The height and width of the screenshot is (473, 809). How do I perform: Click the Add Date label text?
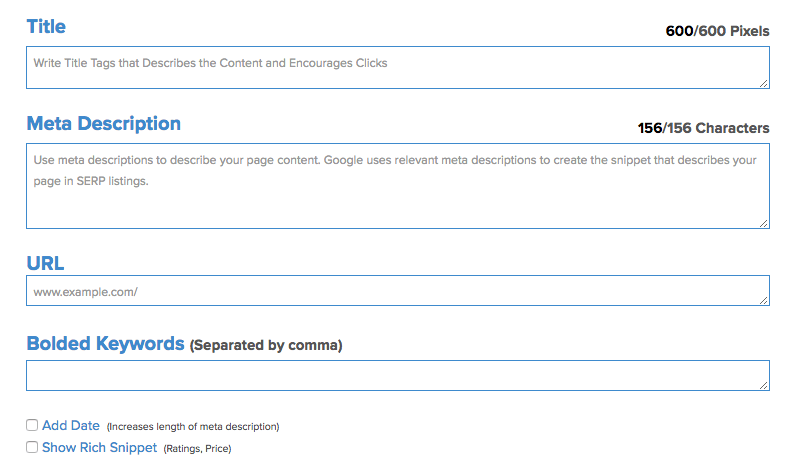click(x=71, y=426)
